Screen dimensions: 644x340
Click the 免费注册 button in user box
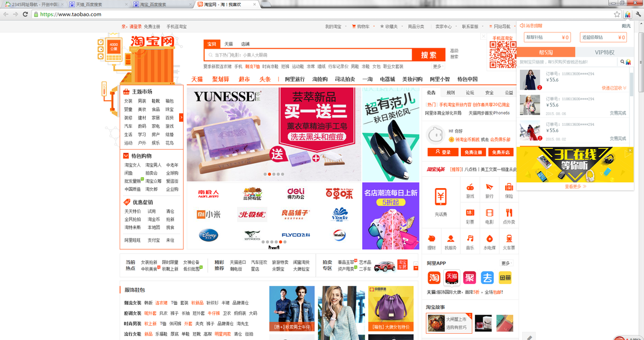click(473, 152)
